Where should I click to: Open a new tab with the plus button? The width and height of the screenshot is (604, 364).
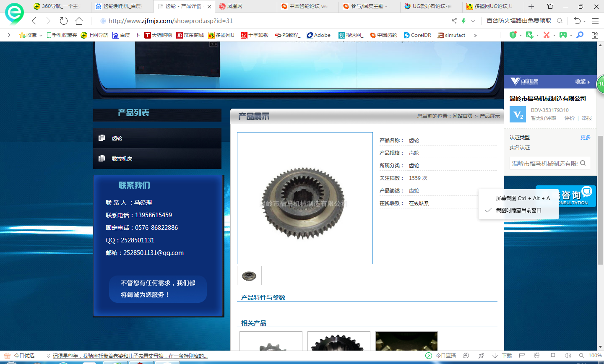[x=531, y=6]
